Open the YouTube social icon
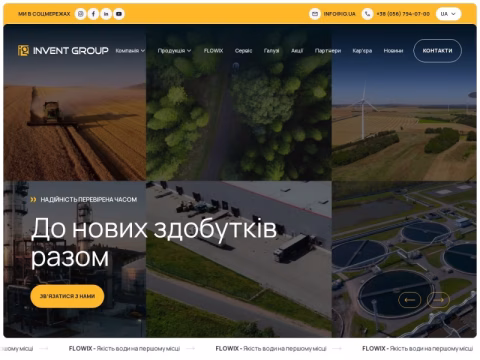The image size is (480, 360). [x=119, y=14]
